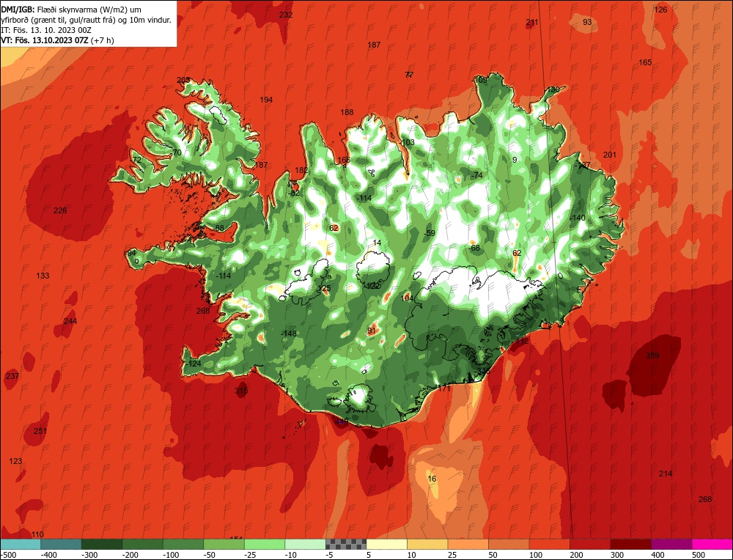This screenshot has width=733, height=560.
Task: Click the value 214 over the sea
Action: click(x=666, y=474)
